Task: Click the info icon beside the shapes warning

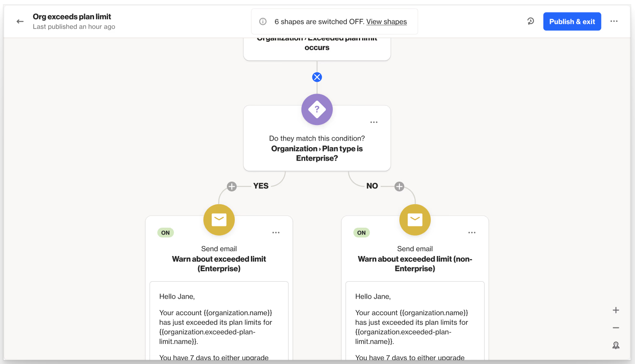Action: point(262,21)
